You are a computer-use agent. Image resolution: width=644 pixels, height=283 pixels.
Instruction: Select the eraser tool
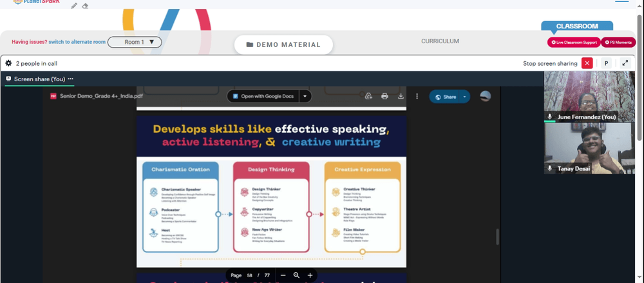[x=85, y=6]
